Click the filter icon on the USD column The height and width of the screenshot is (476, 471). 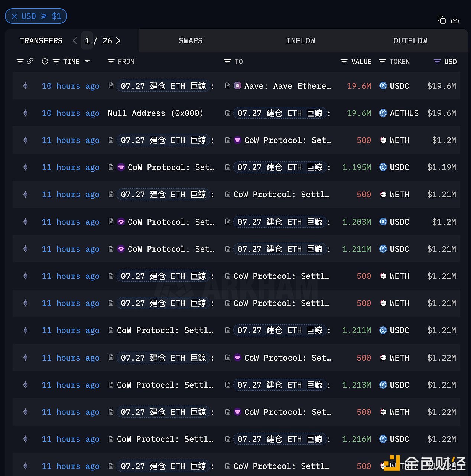437,61
